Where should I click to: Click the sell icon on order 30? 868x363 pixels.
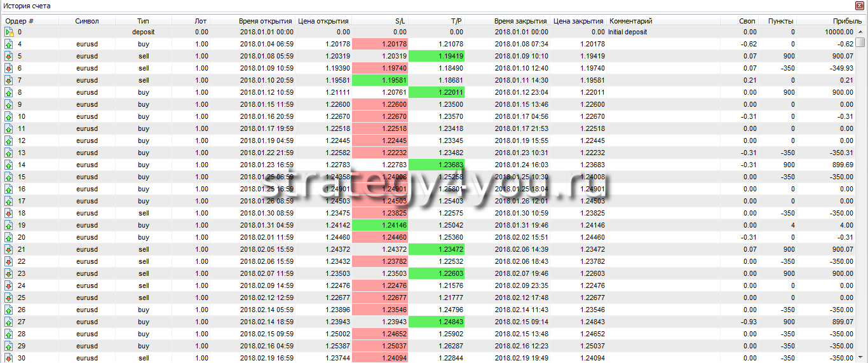point(9,359)
